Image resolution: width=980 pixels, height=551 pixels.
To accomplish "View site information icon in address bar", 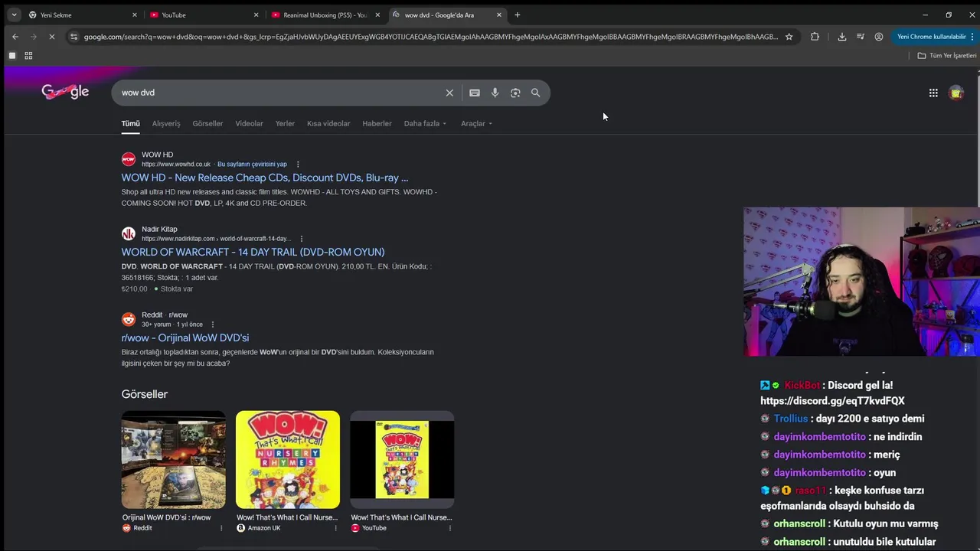I will click(73, 37).
